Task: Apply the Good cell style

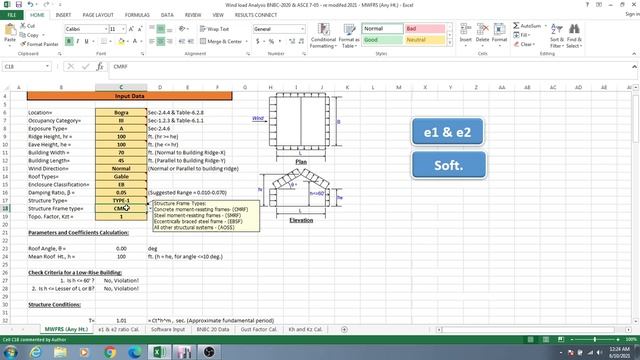Action: click(x=382, y=40)
